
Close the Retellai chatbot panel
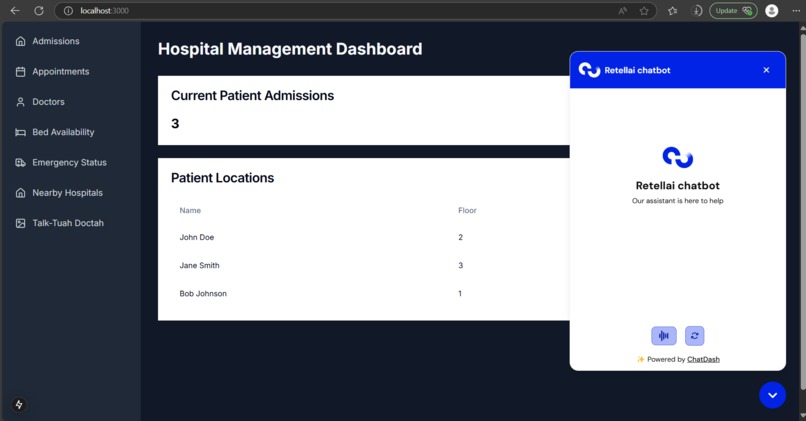pos(766,70)
